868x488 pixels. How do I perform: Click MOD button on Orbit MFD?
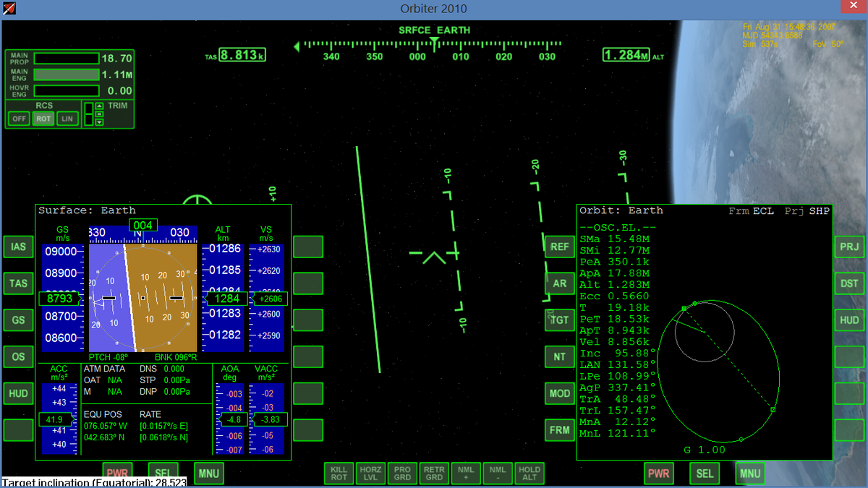(559, 393)
